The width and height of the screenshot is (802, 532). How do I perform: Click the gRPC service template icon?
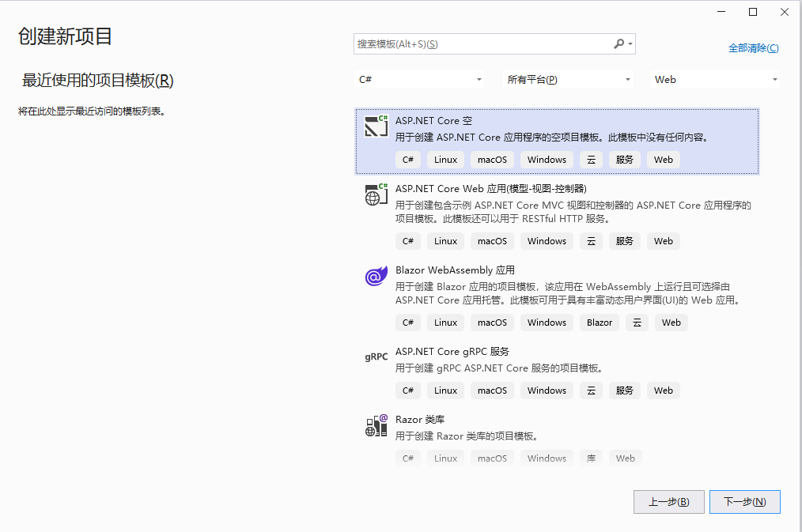[x=376, y=357]
